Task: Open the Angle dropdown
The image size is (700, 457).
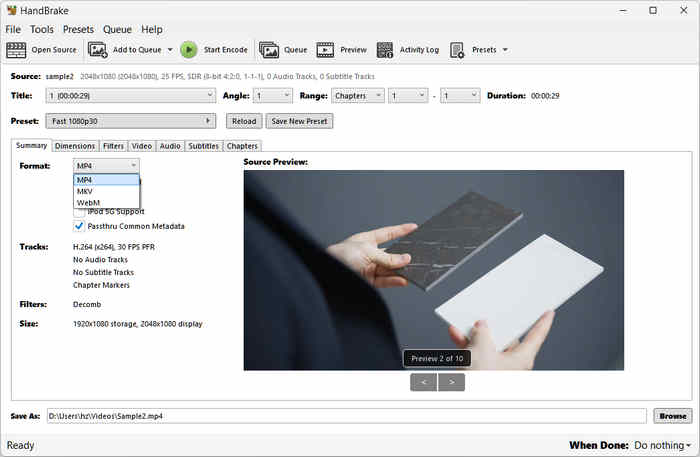Action: coord(273,96)
